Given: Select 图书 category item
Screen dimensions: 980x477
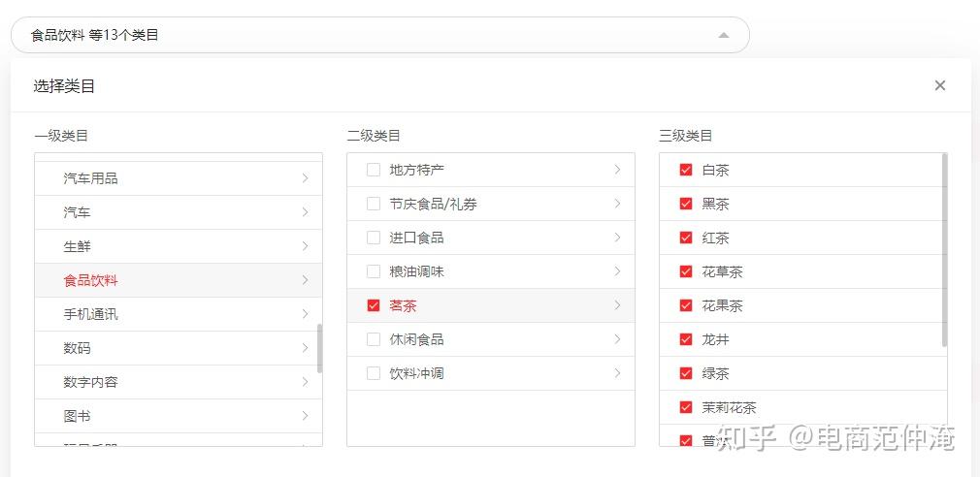Looking at the screenshot, I should pos(78,416).
